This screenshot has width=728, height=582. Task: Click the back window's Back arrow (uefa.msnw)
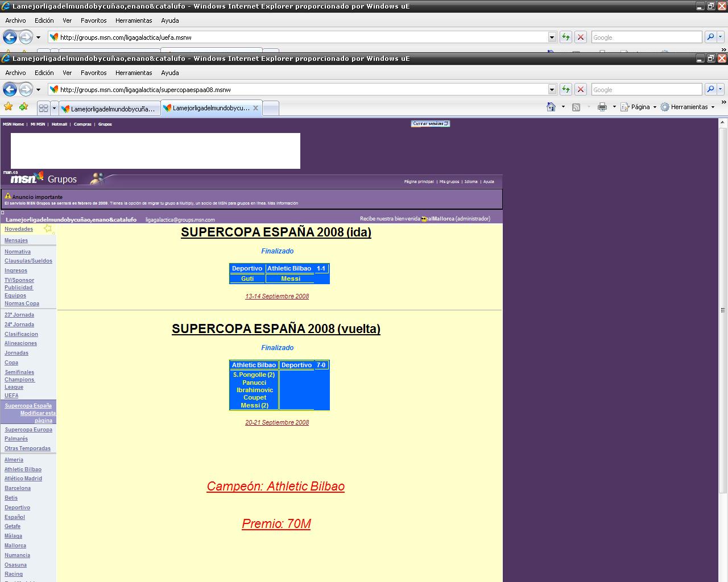(x=10, y=37)
